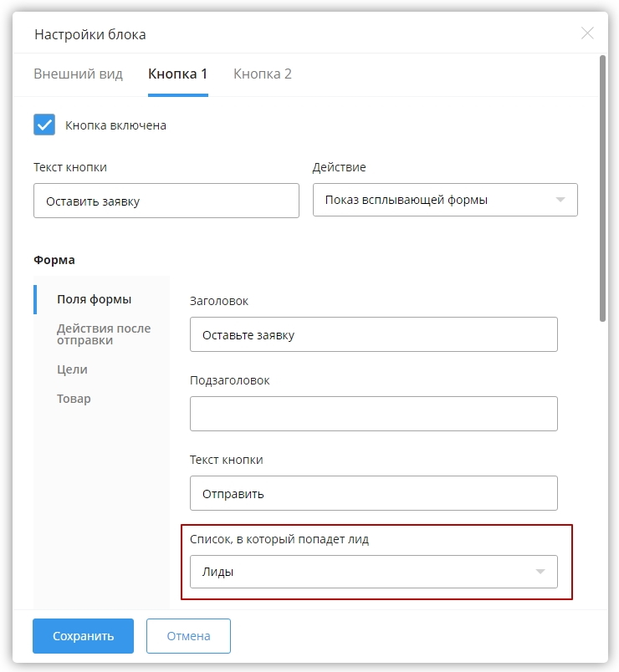
Task: Click the field containing Оставить заявку
Action: [x=166, y=201]
